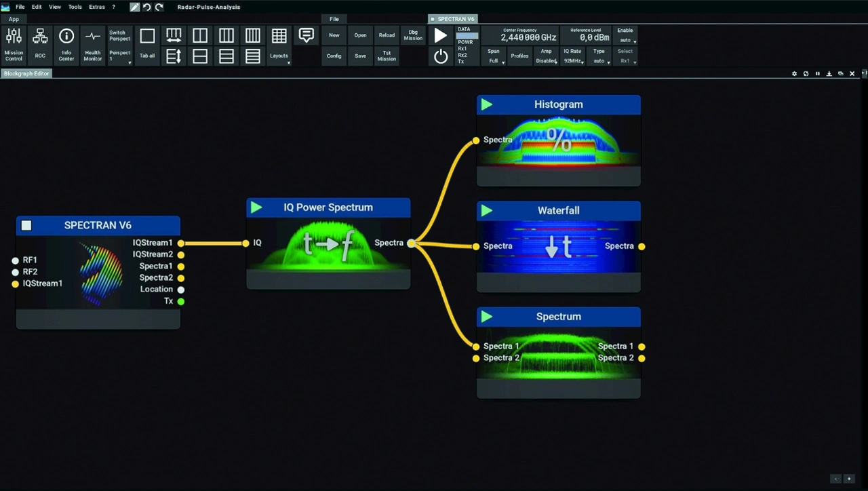868x491 pixels.
Task: Open the Mission Control panel
Action: (14, 45)
